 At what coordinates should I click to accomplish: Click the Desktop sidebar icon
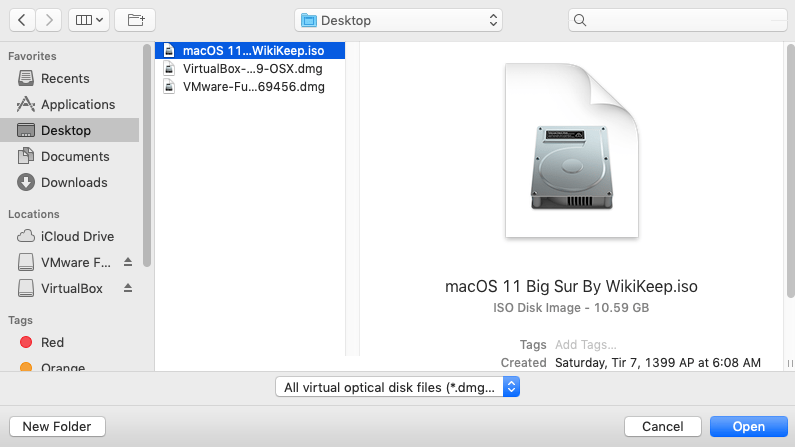(x=26, y=130)
